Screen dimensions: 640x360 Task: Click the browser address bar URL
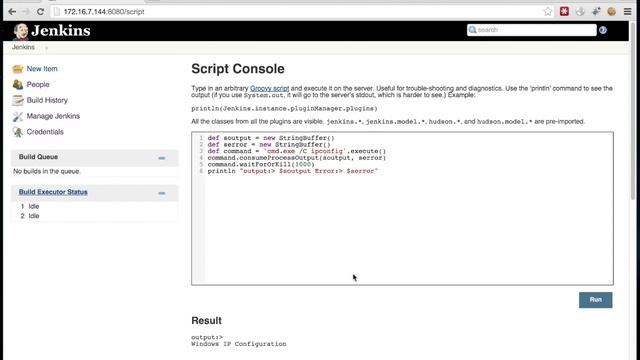(104, 12)
